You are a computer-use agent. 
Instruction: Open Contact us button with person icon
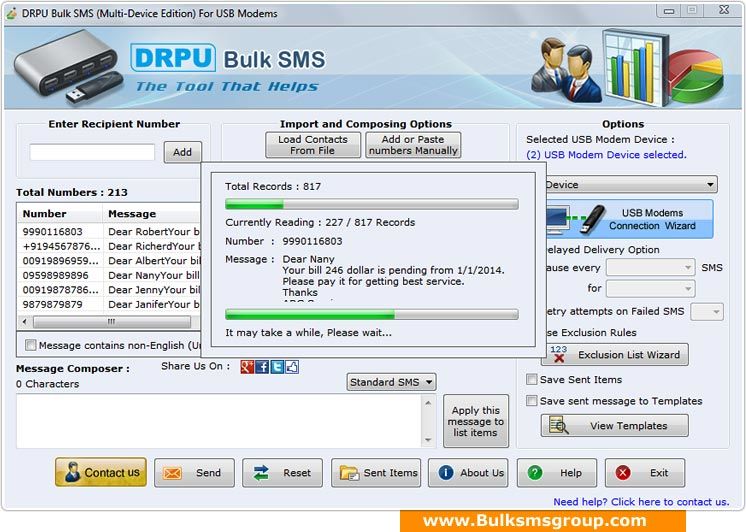coord(101,472)
